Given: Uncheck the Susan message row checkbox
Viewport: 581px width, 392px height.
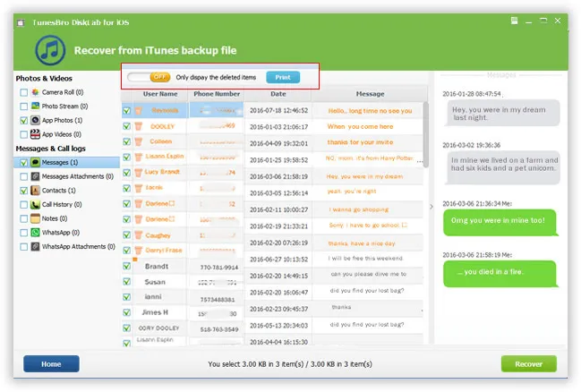Looking at the screenshot, I should point(127,282).
